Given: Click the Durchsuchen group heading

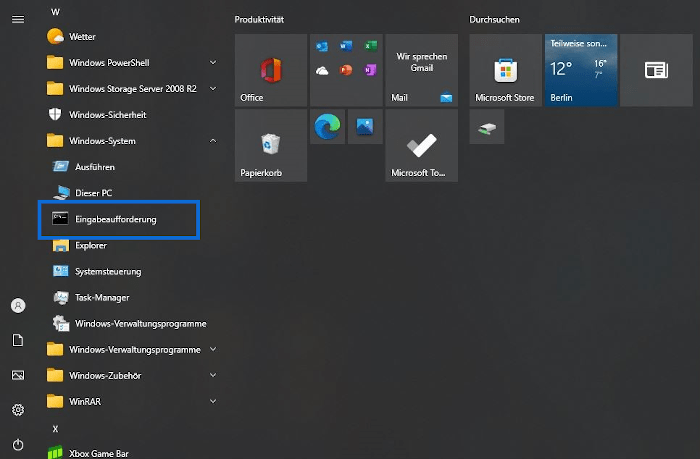Looking at the screenshot, I should 494,20.
